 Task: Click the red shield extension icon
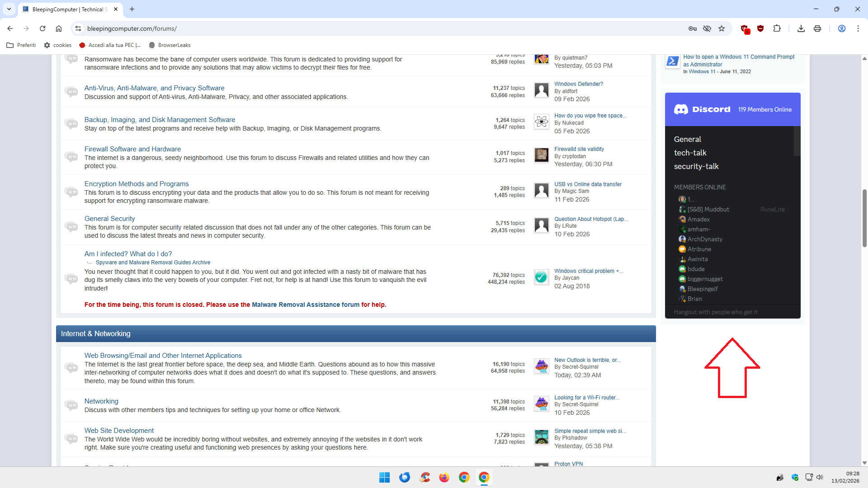pos(760,28)
